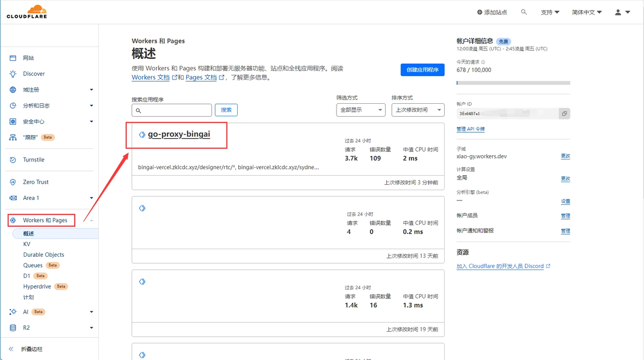Click the add site plus icon
Viewport: 644px width, 360px height.
click(x=479, y=12)
